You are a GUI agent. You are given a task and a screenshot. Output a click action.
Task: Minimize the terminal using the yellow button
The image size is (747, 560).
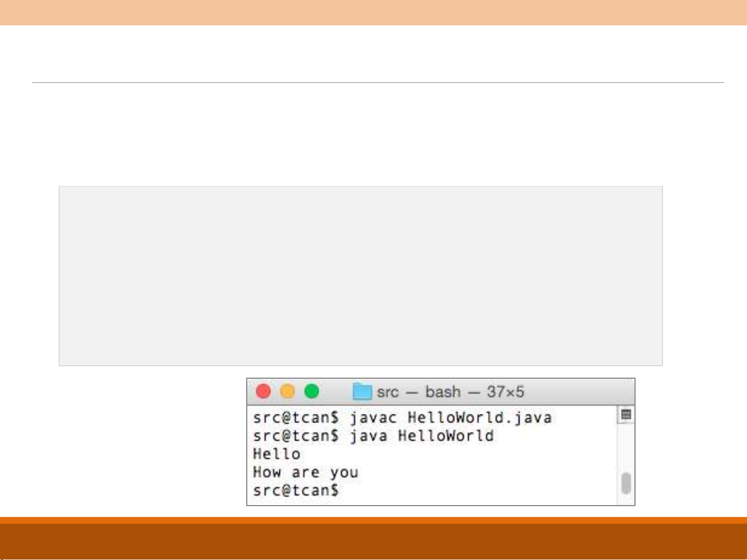pos(287,391)
